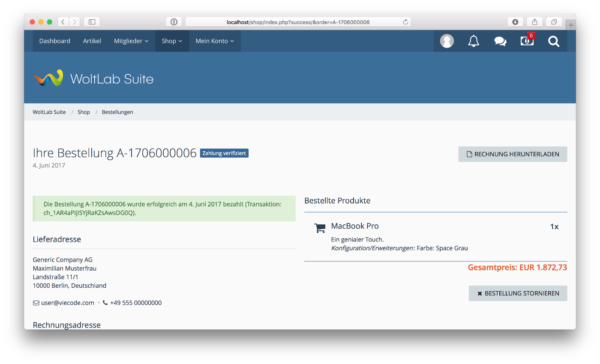Open the conversations chat bubble icon

(500, 41)
